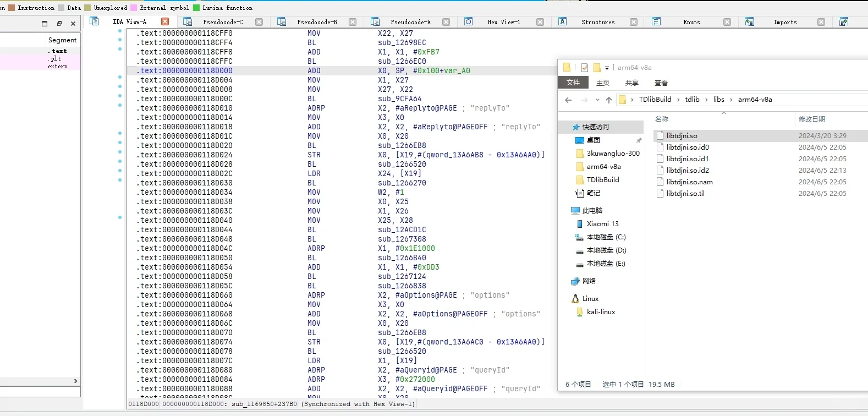Image resolution: width=868 pixels, height=416 pixels.
Task: Switch to the Pseudocode-B tab
Action: pyautogui.click(x=317, y=22)
